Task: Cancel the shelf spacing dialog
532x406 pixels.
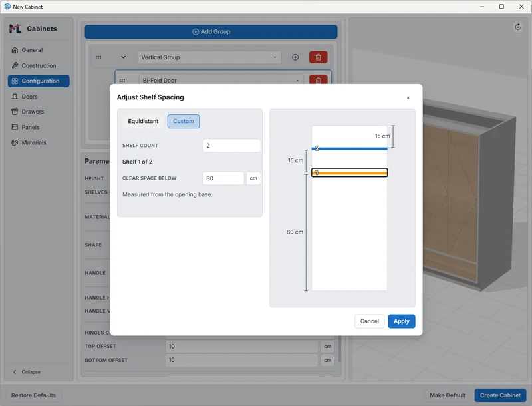Action: point(369,321)
